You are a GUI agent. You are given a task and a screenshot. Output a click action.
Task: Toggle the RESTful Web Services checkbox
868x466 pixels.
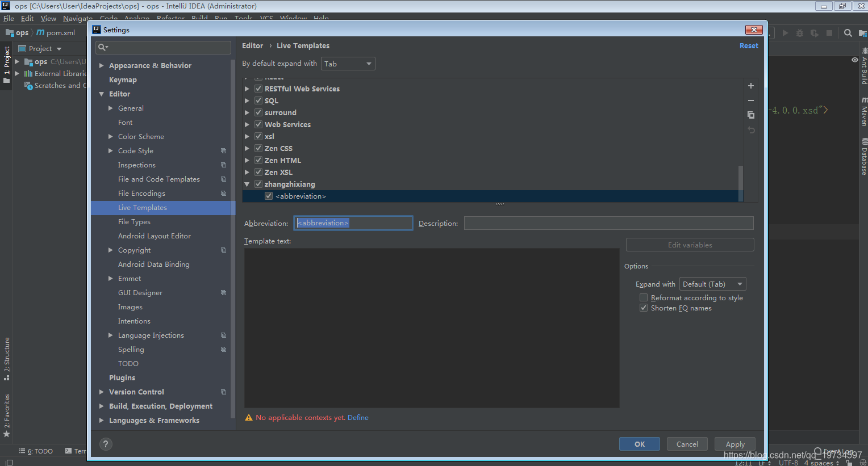pyautogui.click(x=258, y=89)
